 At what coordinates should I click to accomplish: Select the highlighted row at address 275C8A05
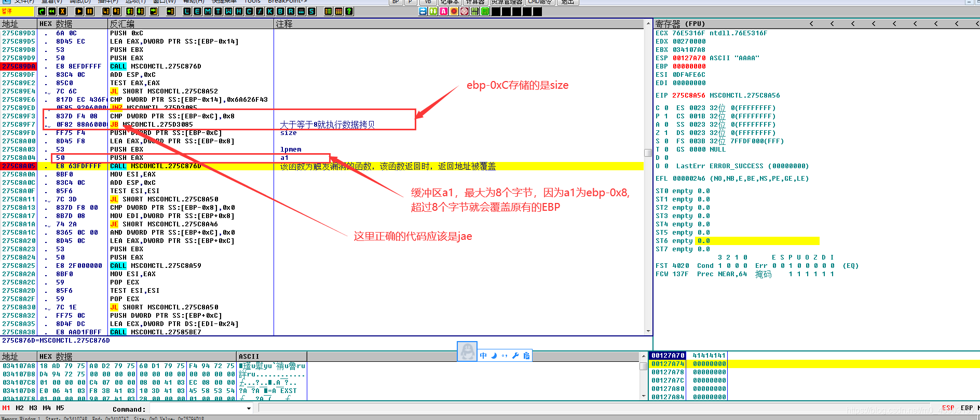pyautogui.click(x=322, y=166)
